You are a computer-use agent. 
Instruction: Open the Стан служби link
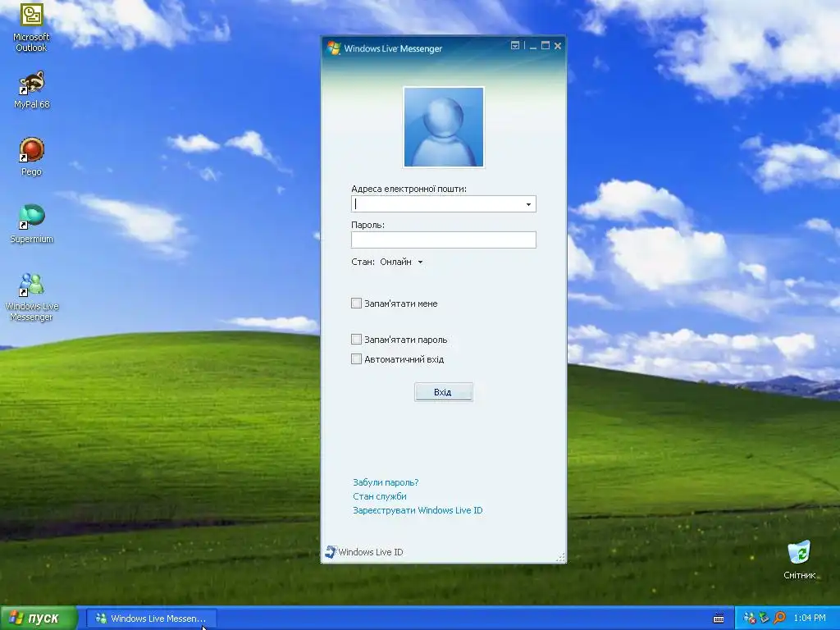coord(379,496)
